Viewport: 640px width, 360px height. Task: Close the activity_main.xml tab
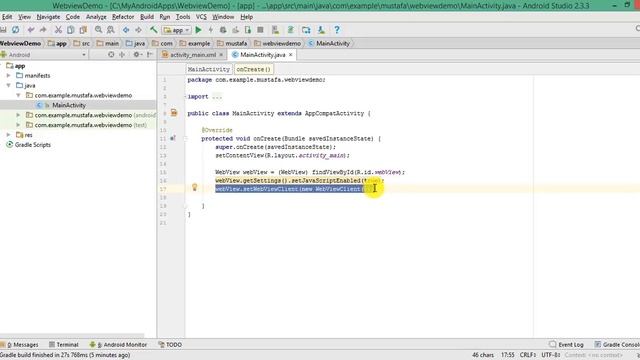pos(221,54)
